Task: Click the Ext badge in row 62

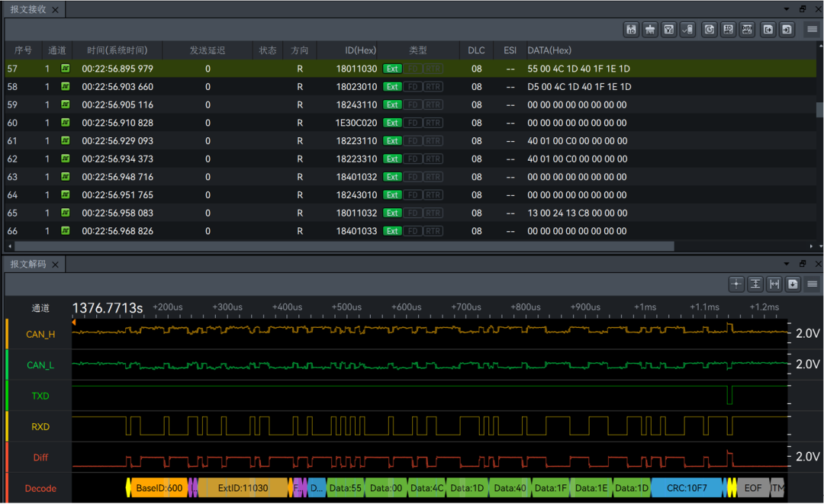Action: 392,159
